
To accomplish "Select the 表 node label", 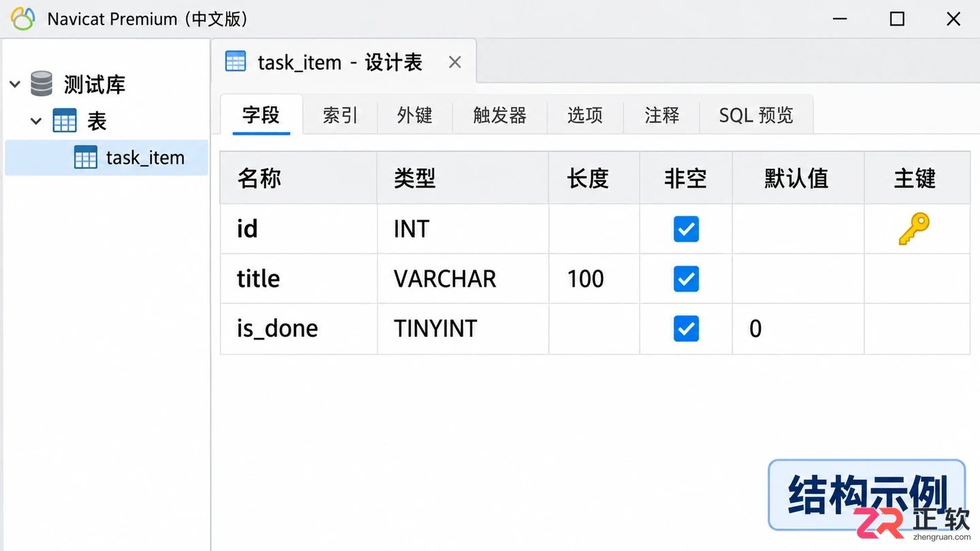I will point(97,122).
